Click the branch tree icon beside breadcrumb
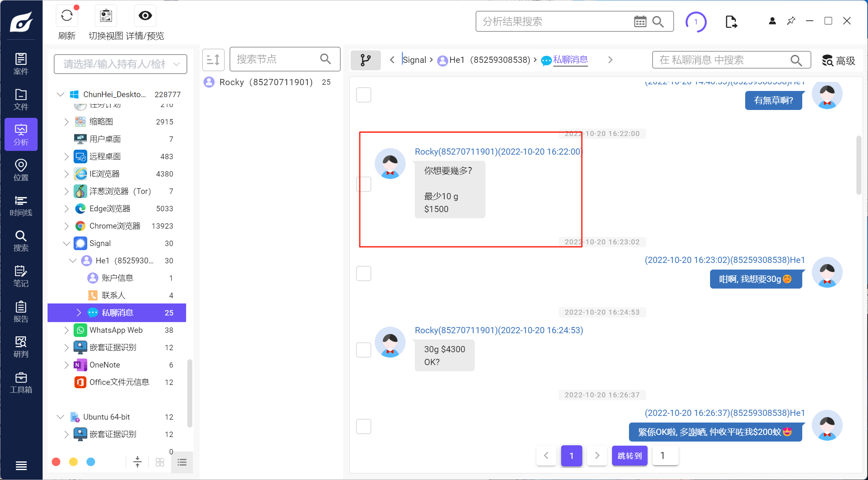The image size is (868, 480). [x=366, y=60]
